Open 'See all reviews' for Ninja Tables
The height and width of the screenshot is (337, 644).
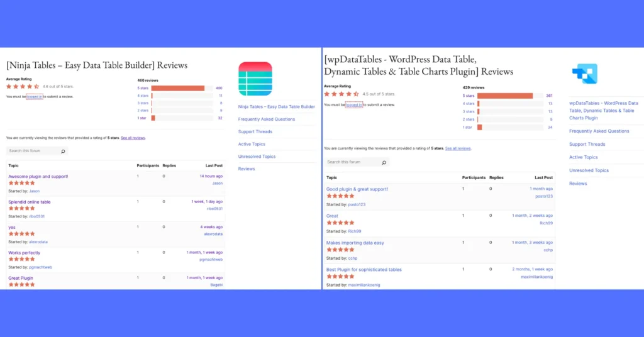point(133,138)
